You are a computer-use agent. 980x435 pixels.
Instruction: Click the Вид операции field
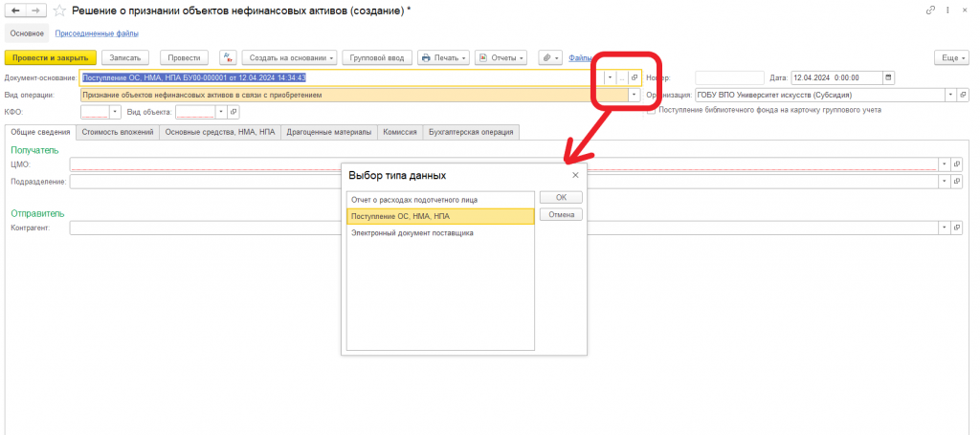(354, 95)
